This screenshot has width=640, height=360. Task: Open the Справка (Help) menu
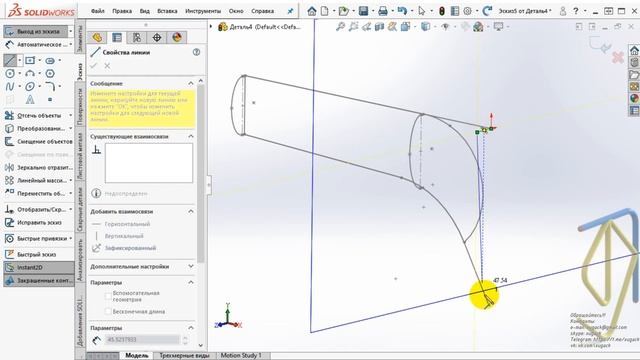(x=262, y=11)
